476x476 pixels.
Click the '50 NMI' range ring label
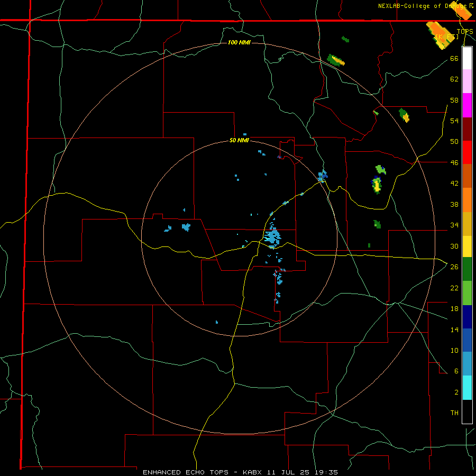pyautogui.click(x=239, y=140)
